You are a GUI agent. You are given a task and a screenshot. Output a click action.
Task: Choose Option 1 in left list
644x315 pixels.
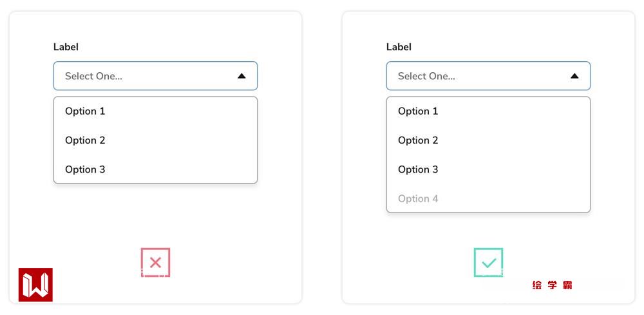pos(85,111)
